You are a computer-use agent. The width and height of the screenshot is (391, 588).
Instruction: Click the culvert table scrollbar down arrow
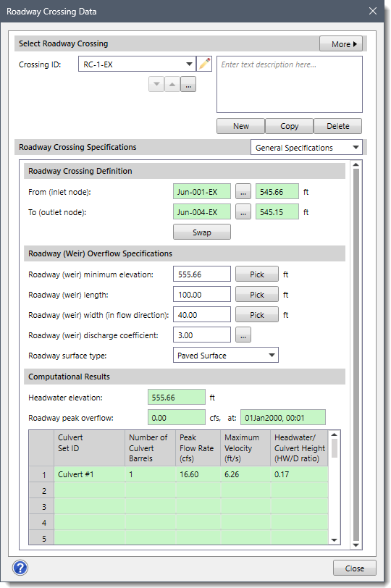(x=334, y=540)
